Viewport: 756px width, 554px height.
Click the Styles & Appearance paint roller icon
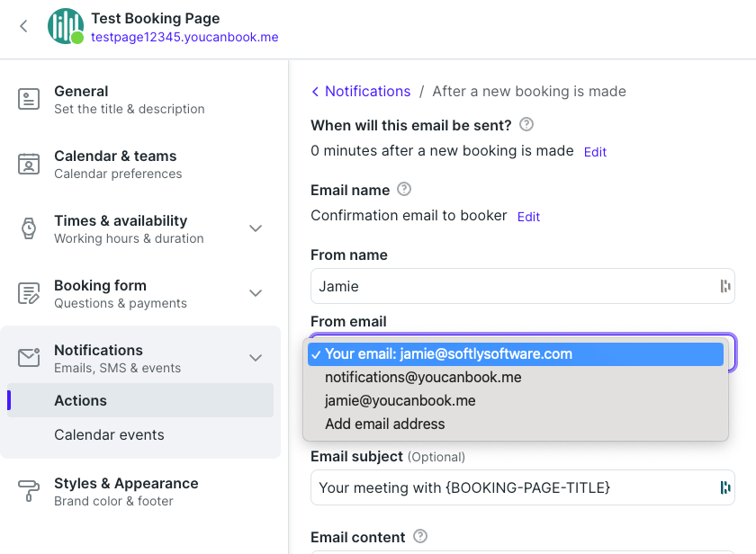tap(29, 491)
